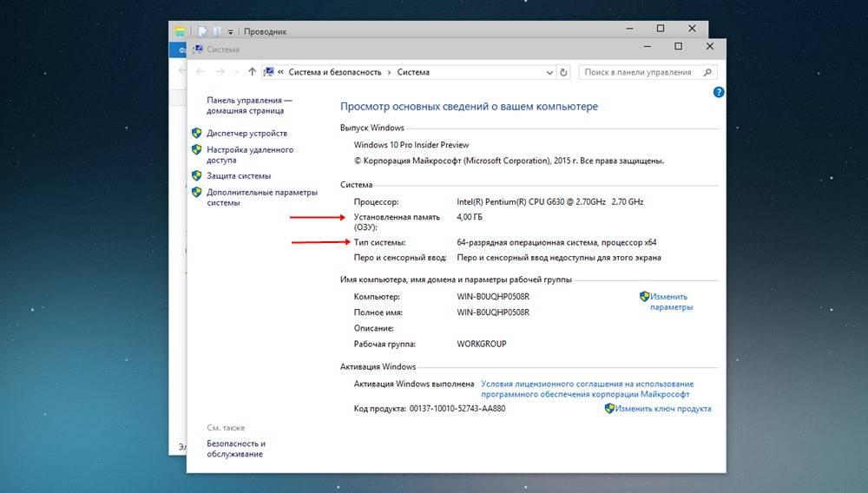868x493 pixels.
Task: Click the help question mark icon
Action: tap(719, 92)
